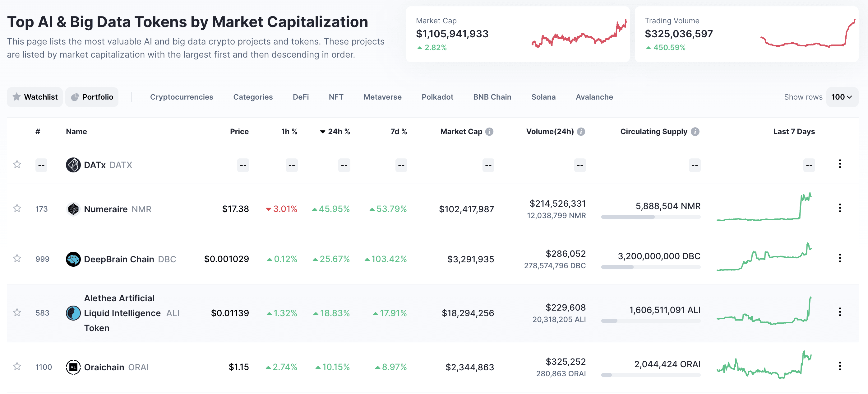Image resolution: width=868 pixels, height=394 pixels.
Task: Switch to BNB Chain tab
Action: [x=492, y=97]
